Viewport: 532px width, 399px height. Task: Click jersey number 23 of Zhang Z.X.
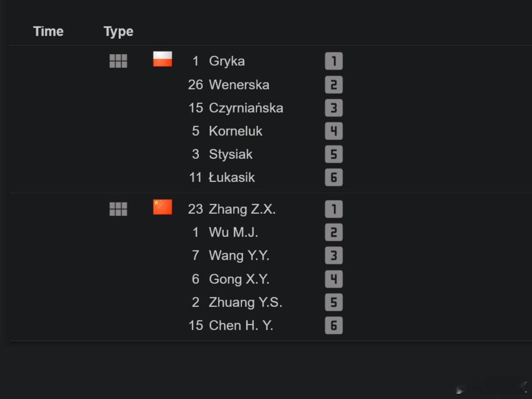click(x=195, y=209)
